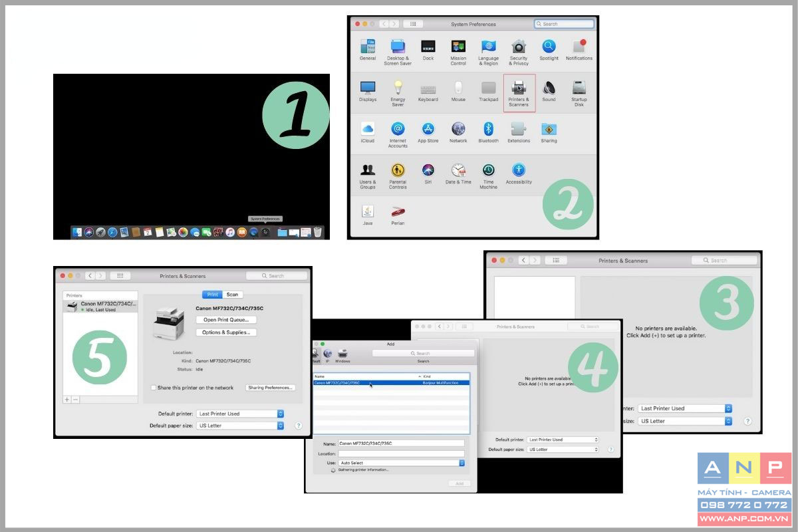Switch to the Scan tab for Canon printer
The image size is (798, 532).
coord(232,295)
